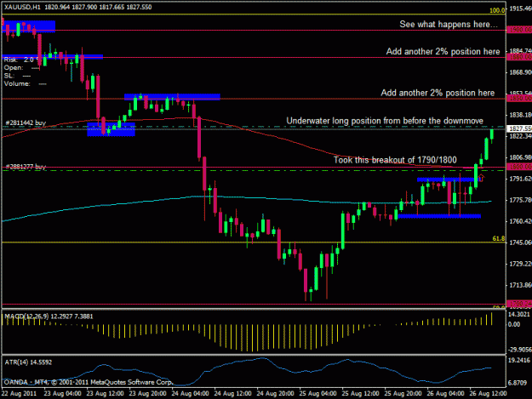Click the 1880.00 red price tag
Image resolution: width=532 pixels, height=399 pixels.
519,57
